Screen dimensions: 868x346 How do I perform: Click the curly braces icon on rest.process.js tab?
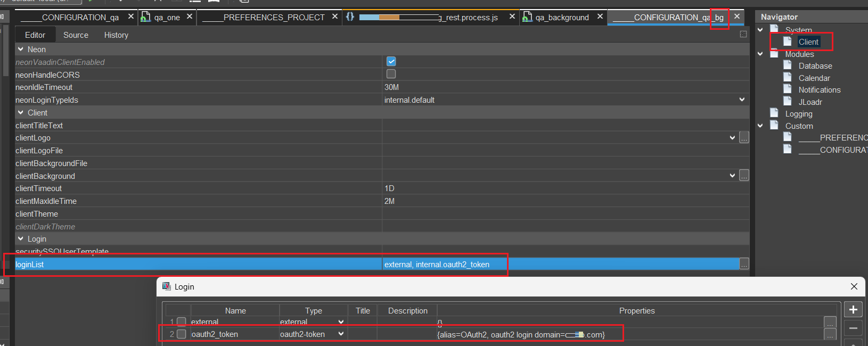click(350, 17)
